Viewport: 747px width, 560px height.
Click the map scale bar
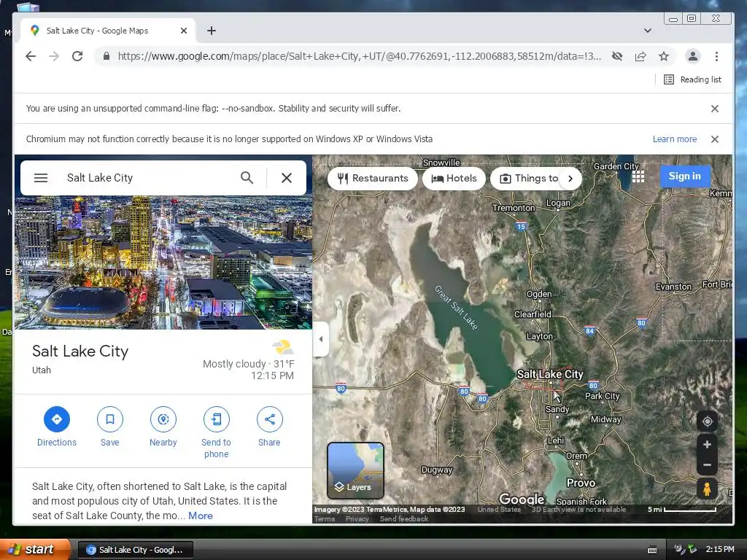click(682, 510)
